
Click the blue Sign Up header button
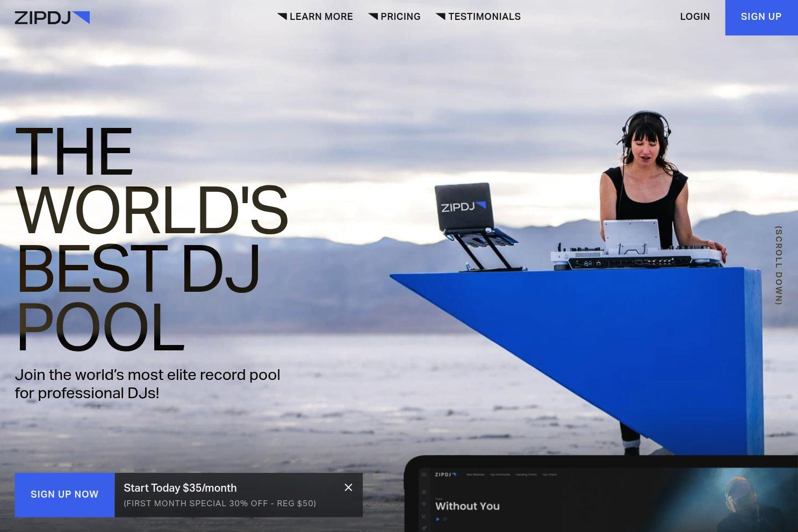pyautogui.click(x=761, y=17)
